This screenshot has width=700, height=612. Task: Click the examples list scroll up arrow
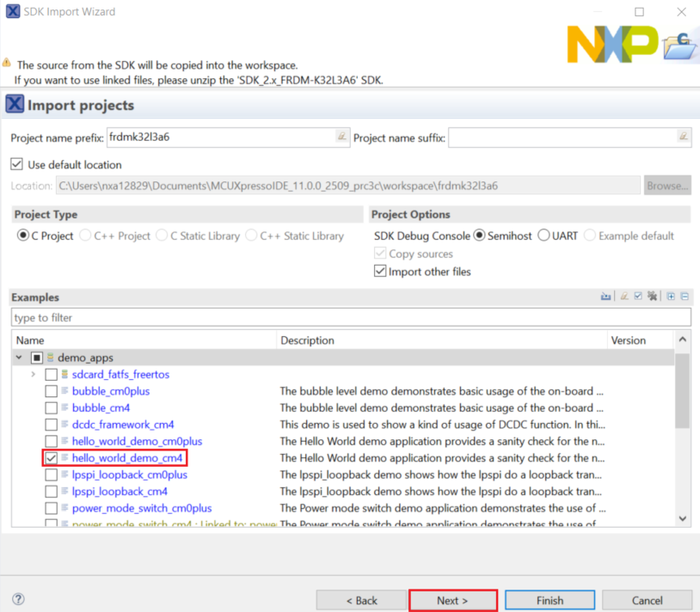(683, 340)
